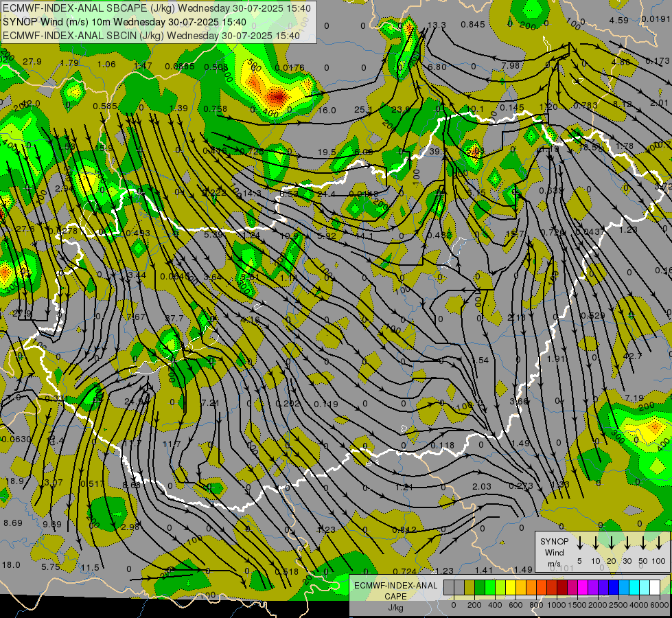Click the SBCAPE title line
The image size is (672, 618).
157,8
